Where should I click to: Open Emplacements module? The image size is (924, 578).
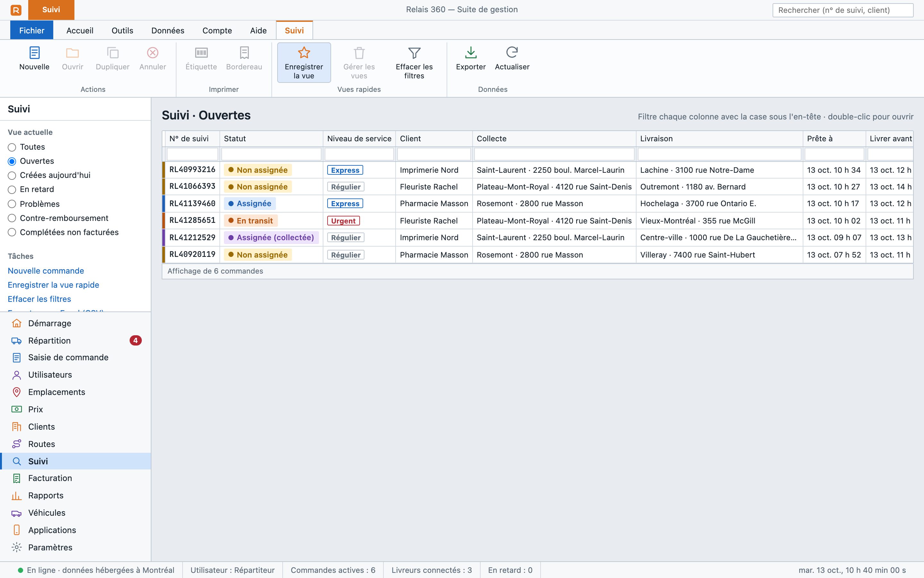tap(76, 392)
